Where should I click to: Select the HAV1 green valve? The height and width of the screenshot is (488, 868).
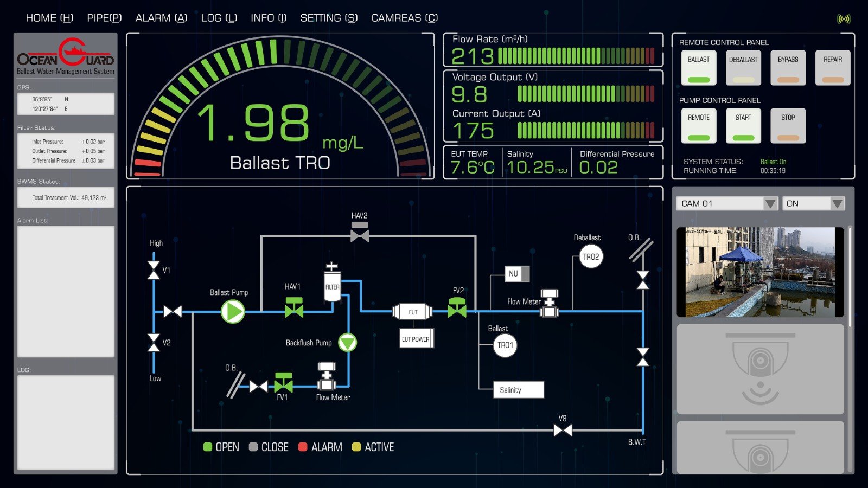(294, 307)
